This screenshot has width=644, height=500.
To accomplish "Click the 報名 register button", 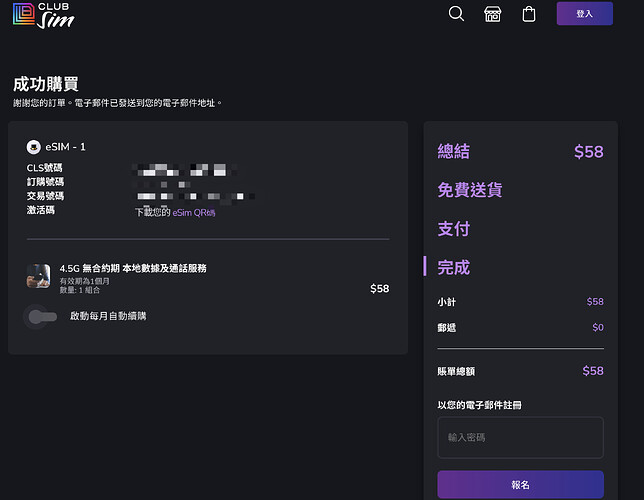I will pos(520,485).
